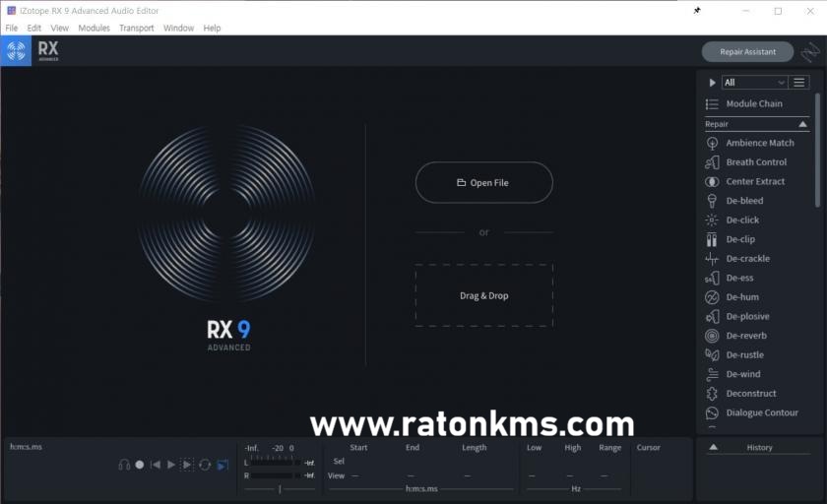Viewport: 827px width, 504px height.
Task: Click the De-click module icon
Action: pyautogui.click(x=712, y=220)
